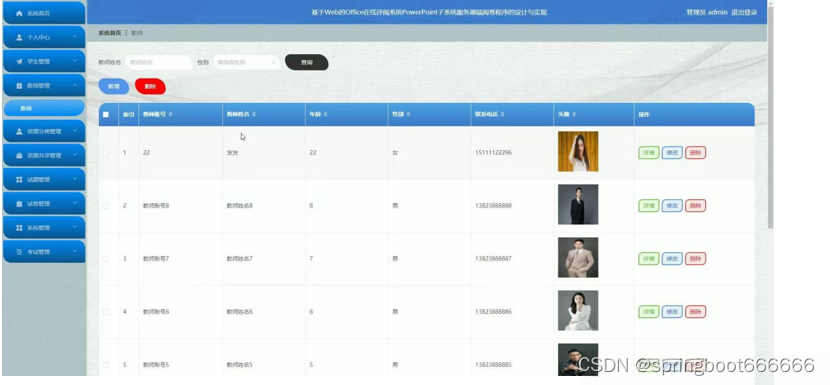Click the briefcase icon beside 资源共享管理

tap(20, 156)
